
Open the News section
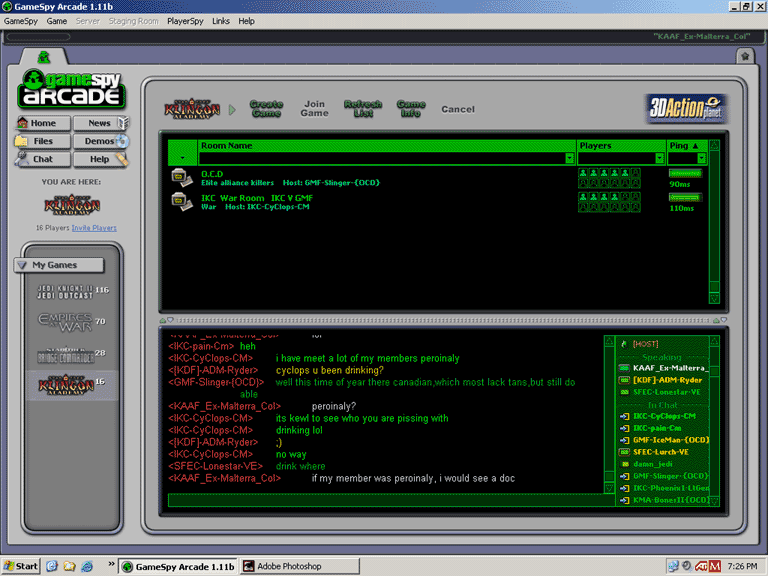point(100,123)
